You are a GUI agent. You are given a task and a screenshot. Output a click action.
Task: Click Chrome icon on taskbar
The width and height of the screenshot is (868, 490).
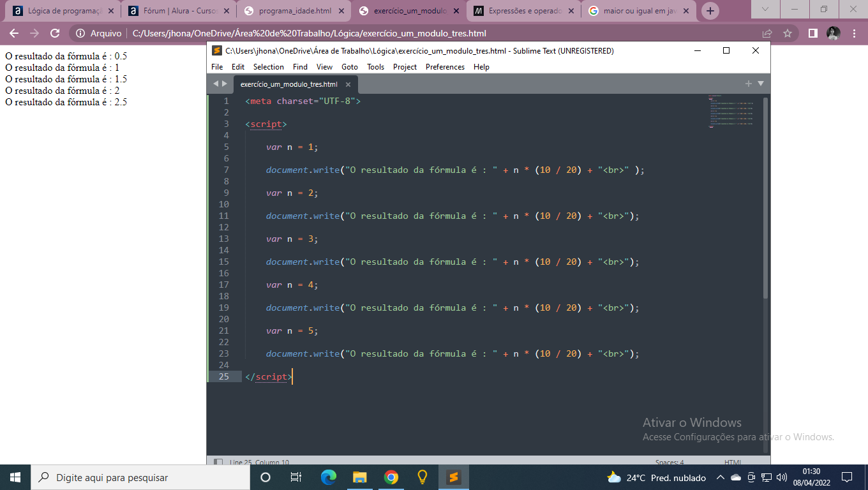click(x=391, y=477)
